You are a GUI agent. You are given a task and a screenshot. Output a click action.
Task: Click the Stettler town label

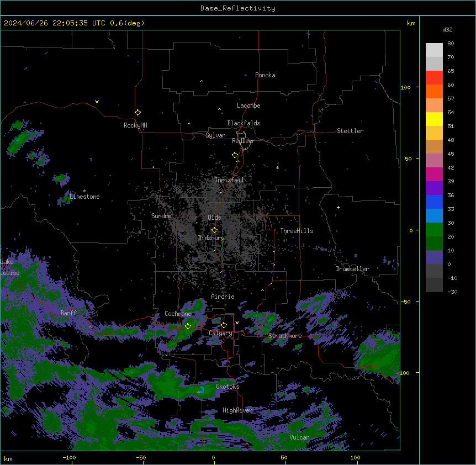coord(350,131)
